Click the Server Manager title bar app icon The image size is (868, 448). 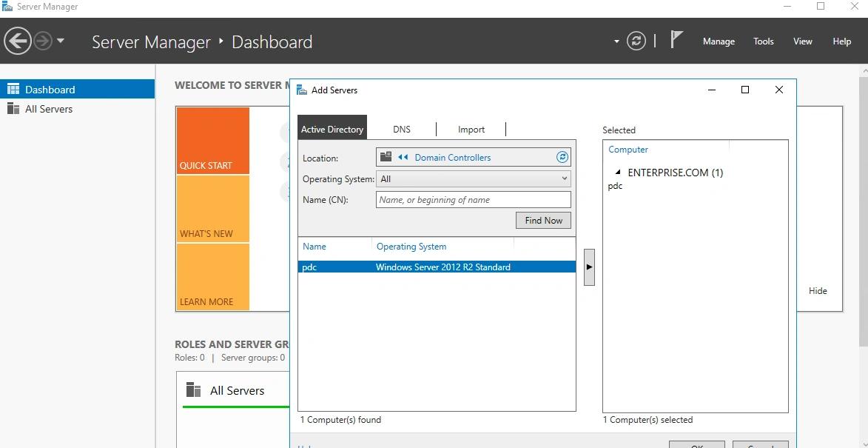click(x=7, y=7)
